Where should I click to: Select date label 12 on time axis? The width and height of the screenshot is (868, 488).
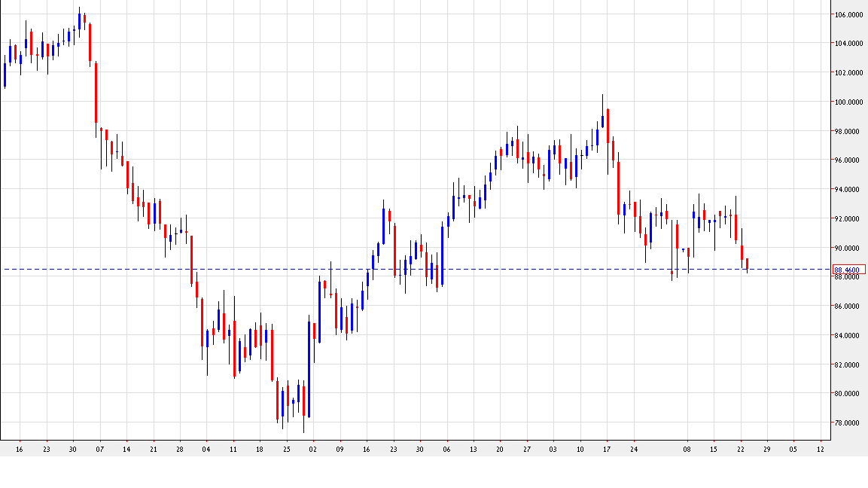(x=821, y=450)
